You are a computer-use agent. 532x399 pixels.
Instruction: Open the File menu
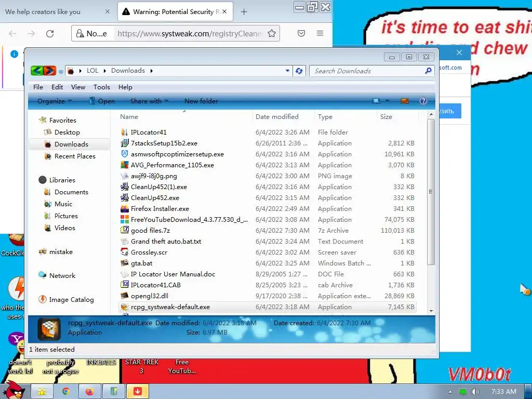tap(38, 87)
